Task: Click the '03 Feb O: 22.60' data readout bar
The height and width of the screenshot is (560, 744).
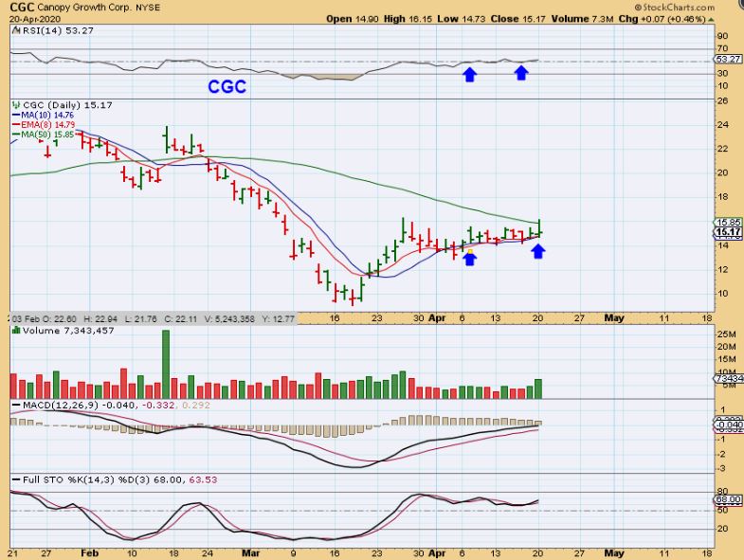Action: pyautogui.click(x=154, y=319)
